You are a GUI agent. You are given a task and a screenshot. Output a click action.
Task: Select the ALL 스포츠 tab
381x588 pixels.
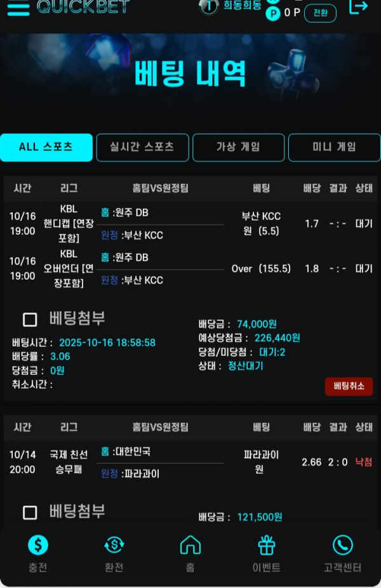[46, 147]
